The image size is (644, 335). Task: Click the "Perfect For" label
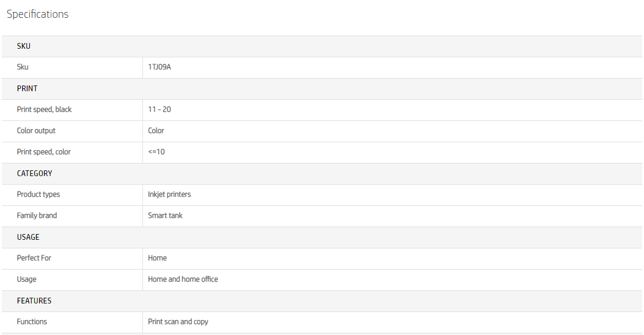tap(34, 258)
